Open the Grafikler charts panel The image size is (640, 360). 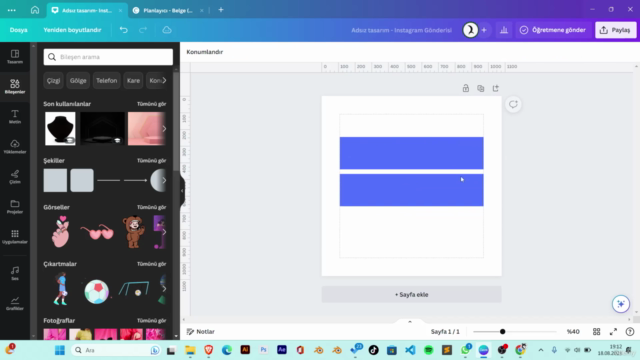(x=15, y=303)
